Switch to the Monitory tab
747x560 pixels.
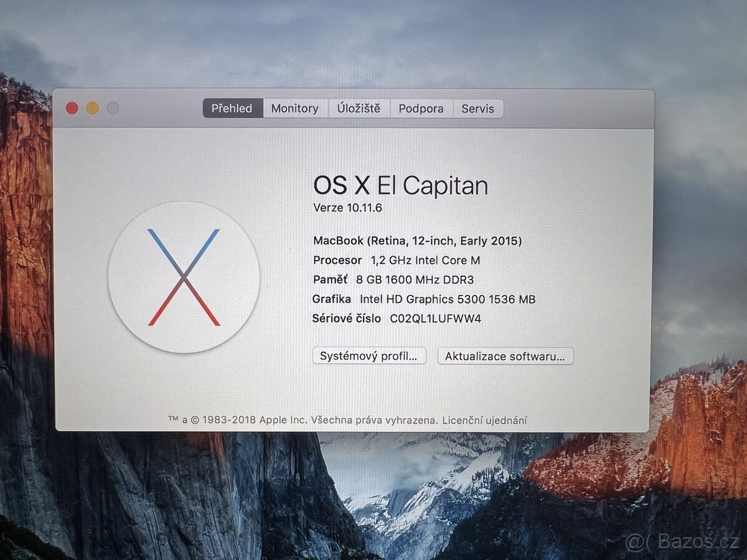(x=294, y=108)
